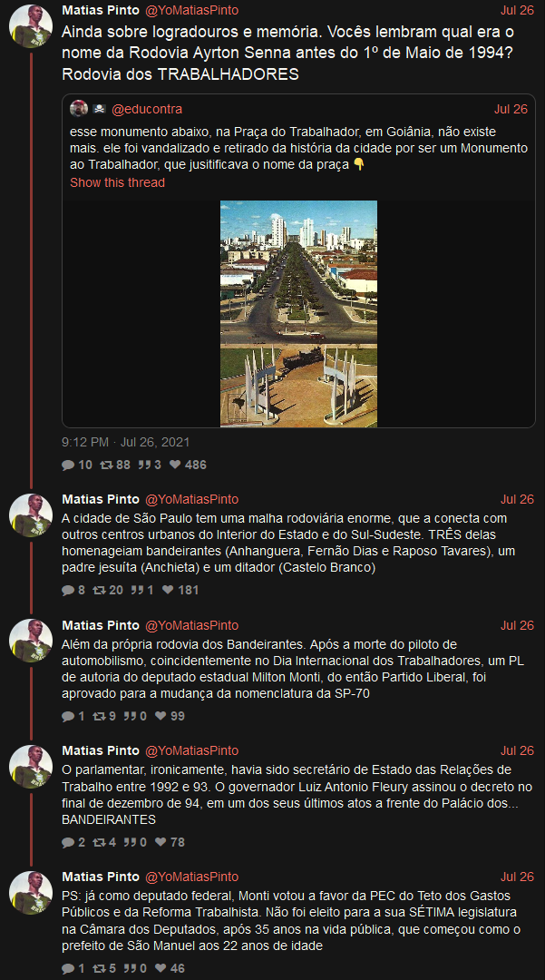The width and height of the screenshot is (545, 980).
Task: Open the Goiânia monument photo thumbnail
Action: coord(298,314)
